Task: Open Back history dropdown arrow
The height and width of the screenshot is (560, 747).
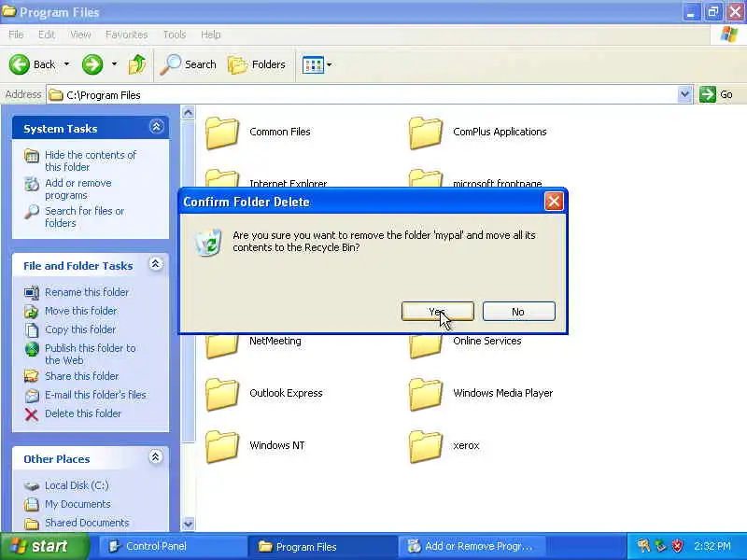Action: click(x=66, y=63)
